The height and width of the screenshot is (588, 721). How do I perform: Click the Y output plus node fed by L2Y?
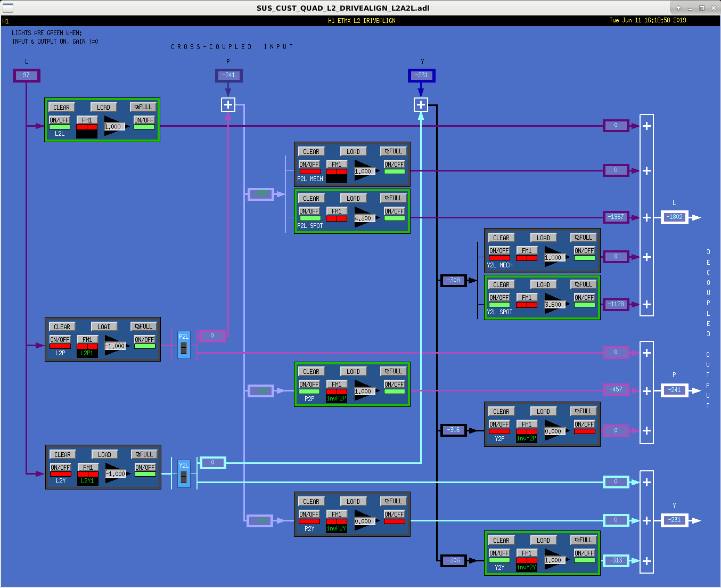(x=646, y=483)
